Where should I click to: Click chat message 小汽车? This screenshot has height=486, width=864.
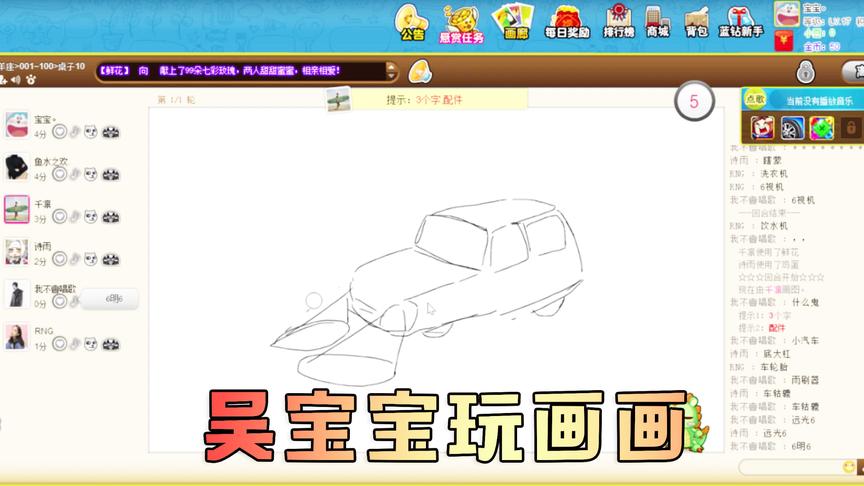(x=805, y=341)
